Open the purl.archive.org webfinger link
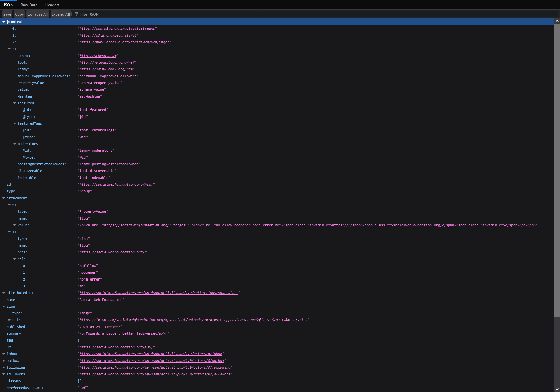 [x=124, y=42]
